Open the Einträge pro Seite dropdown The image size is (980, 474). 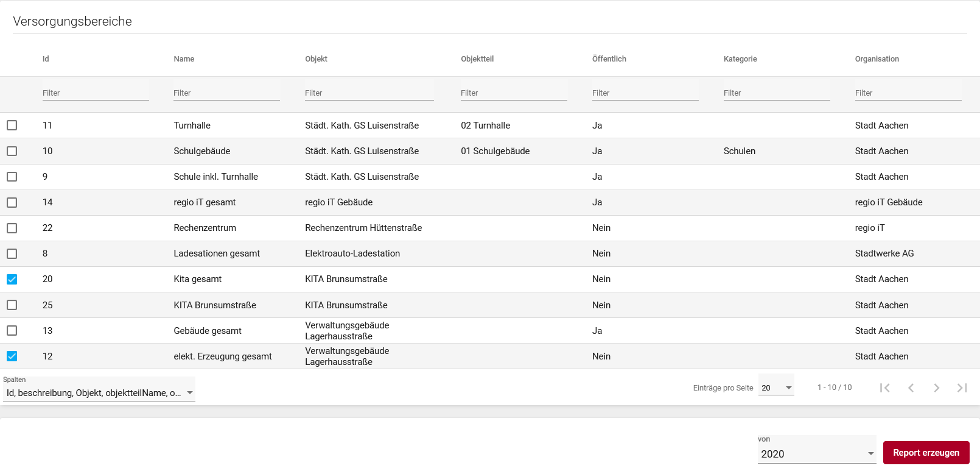[x=776, y=387]
